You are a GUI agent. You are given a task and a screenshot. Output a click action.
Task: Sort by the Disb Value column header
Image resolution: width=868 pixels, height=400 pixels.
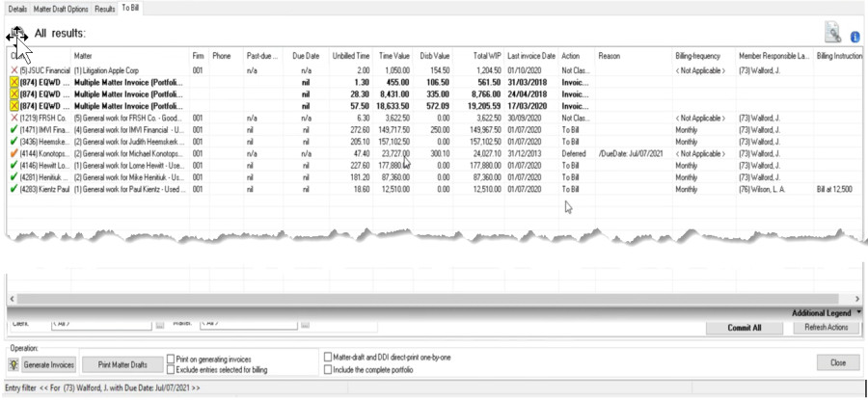[x=432, y=56]
